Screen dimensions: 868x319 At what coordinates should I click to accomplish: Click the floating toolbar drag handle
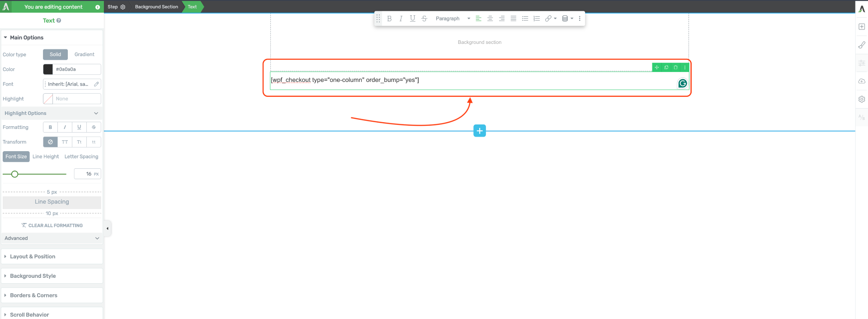pyautogui.click(x=378, y=19)
